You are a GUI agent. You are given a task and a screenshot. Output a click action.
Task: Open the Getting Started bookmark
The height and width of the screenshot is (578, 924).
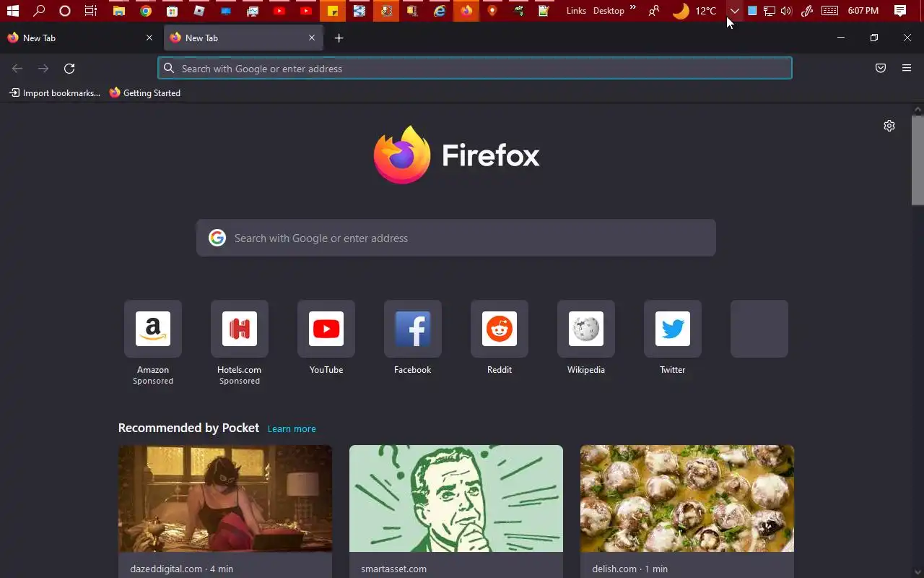coord(145,92)
